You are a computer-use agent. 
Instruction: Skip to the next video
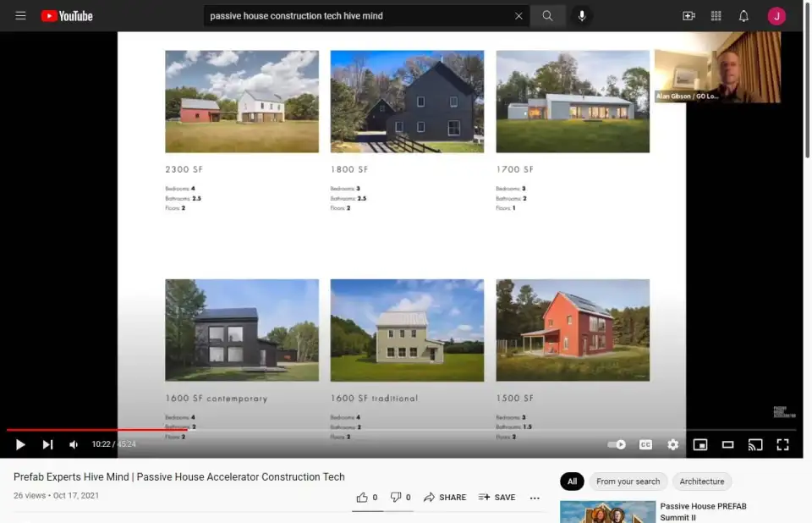pos(47,444)
